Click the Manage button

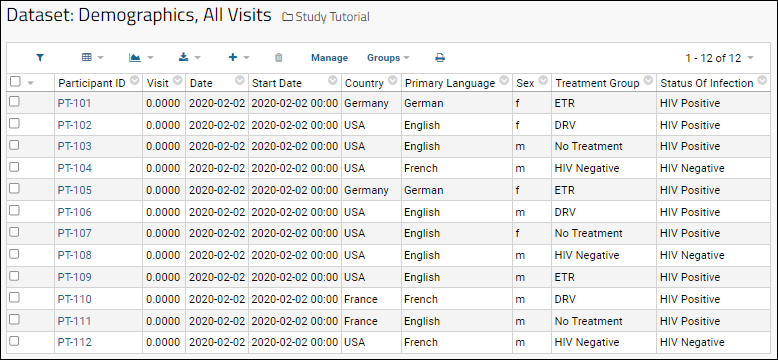329,58
